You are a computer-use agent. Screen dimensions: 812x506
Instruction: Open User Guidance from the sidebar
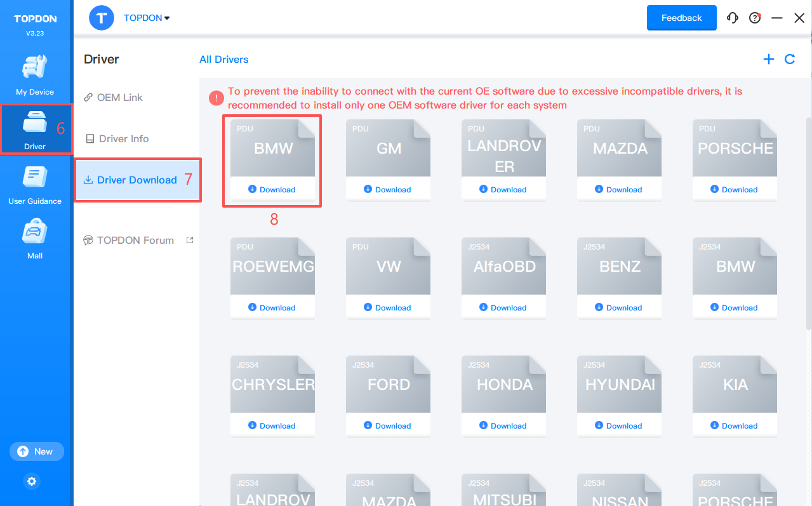point(35,184)
